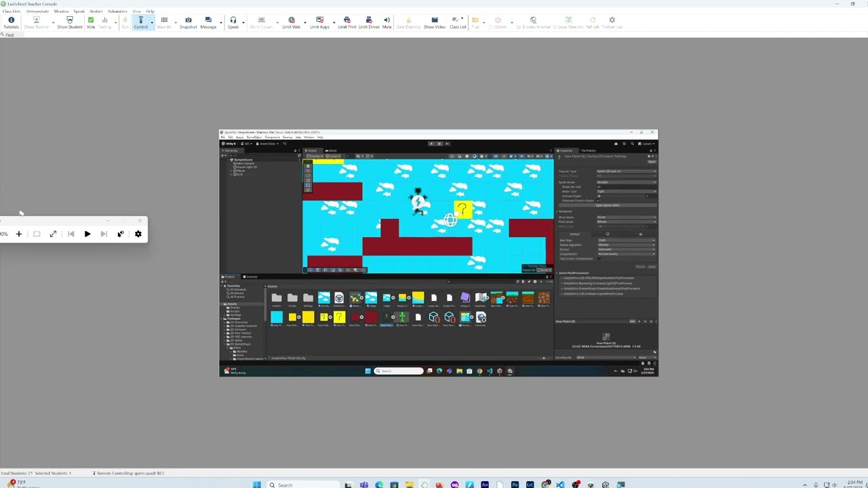Click the 'Total Students: 21' status text

[x=16, y=473]
